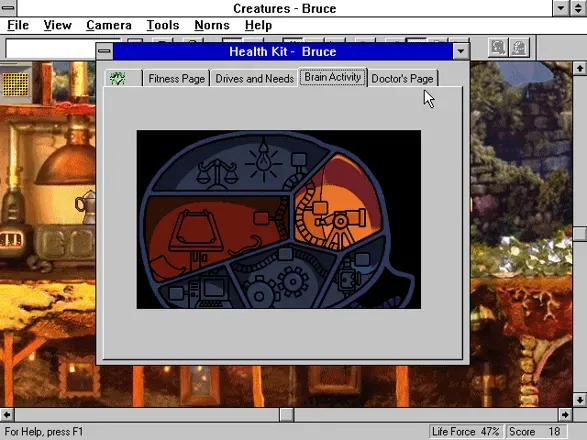Open the View menu
The image size is (587, 440).
(x=57, y=25)
